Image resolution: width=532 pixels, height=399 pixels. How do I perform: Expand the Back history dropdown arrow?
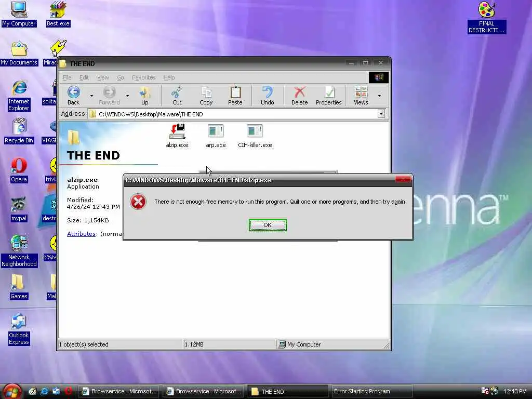click(x=91, y=96)
